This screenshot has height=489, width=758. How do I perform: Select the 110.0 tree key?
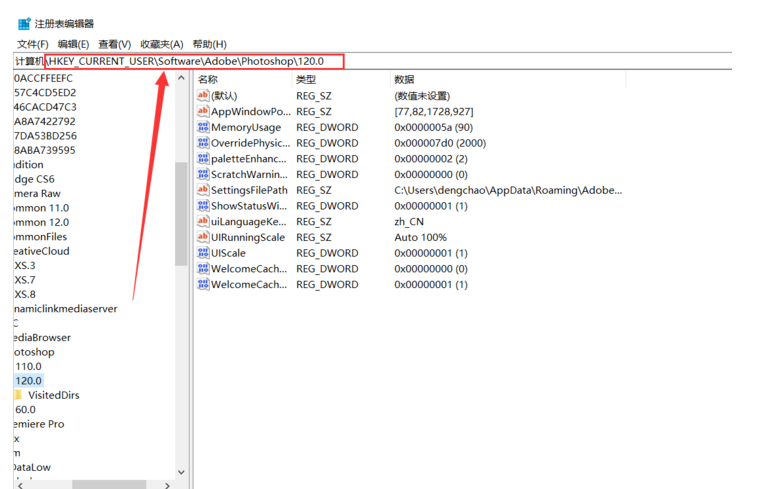tap(29, 366)
